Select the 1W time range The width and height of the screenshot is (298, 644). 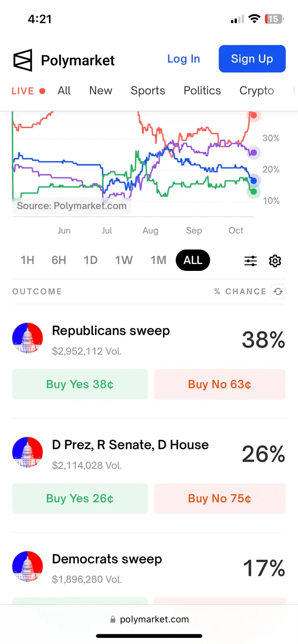[124, 260]
